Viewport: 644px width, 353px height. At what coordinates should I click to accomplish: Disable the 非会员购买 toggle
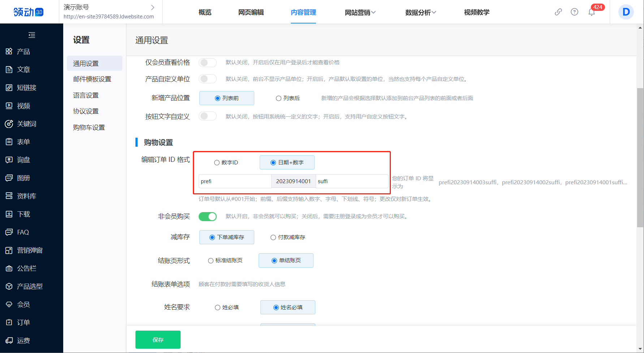pos(208,216)
